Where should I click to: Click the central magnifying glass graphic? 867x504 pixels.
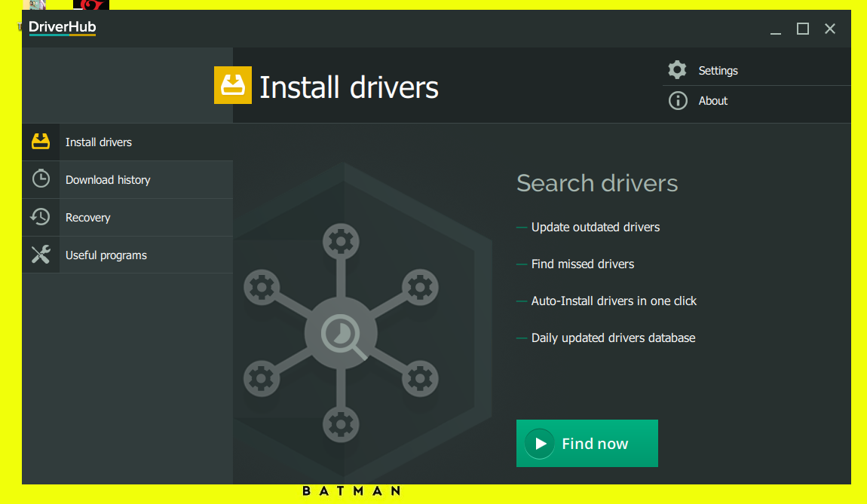344,334
